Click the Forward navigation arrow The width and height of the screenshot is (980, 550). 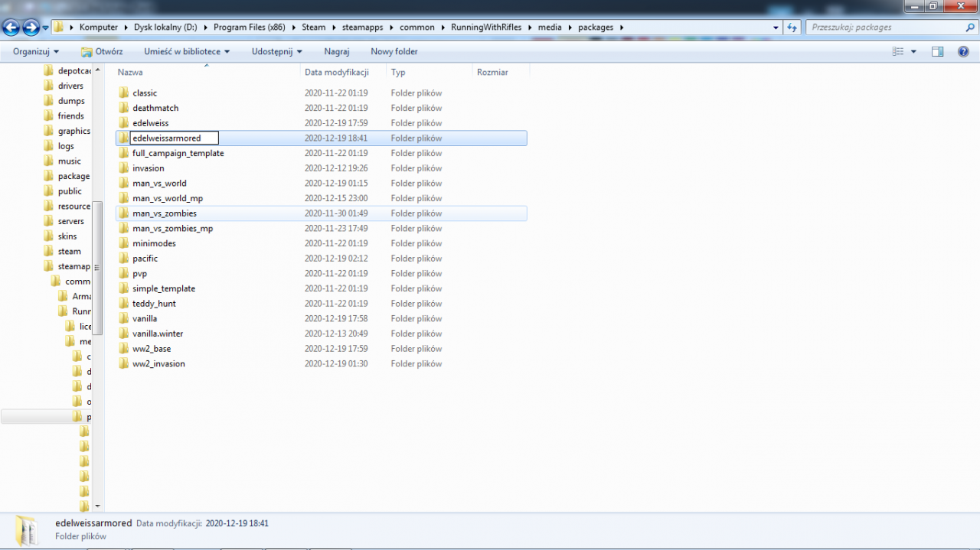click(31, 28)
